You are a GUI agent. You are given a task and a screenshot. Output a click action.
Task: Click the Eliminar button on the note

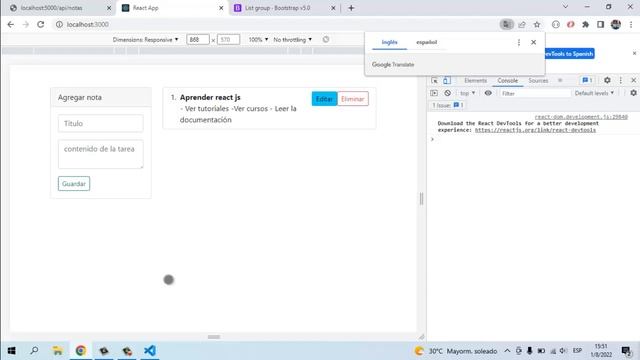click(x=353, y=99)
